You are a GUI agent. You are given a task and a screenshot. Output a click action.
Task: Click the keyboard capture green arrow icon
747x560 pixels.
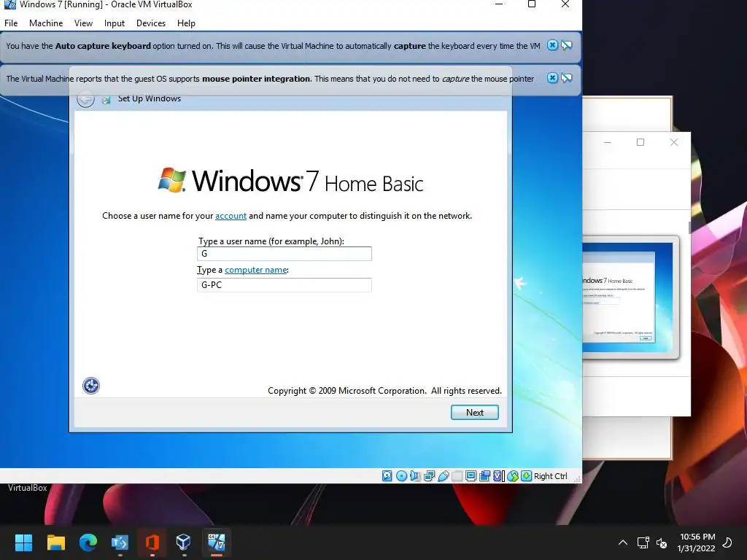click(x=526, y=475)
